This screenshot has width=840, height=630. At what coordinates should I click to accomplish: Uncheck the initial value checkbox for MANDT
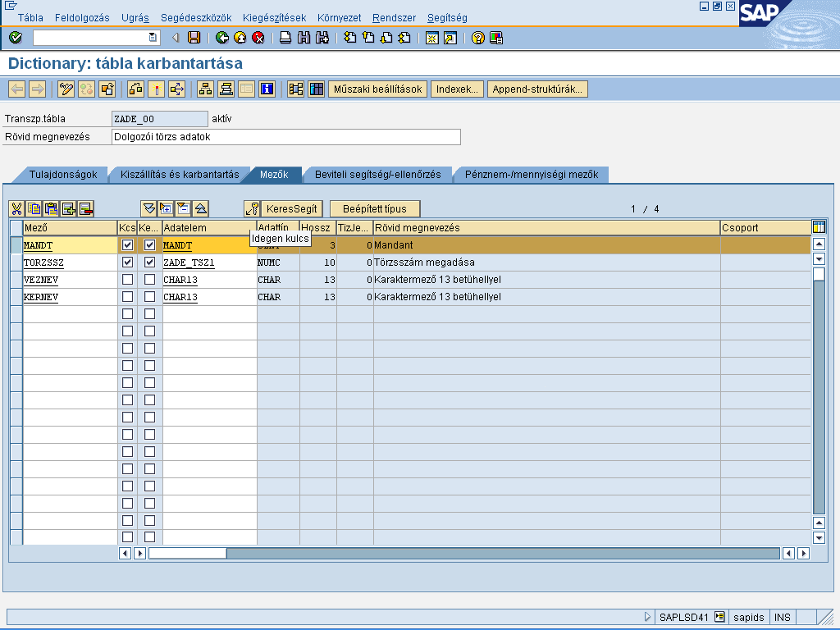[149, 245]
